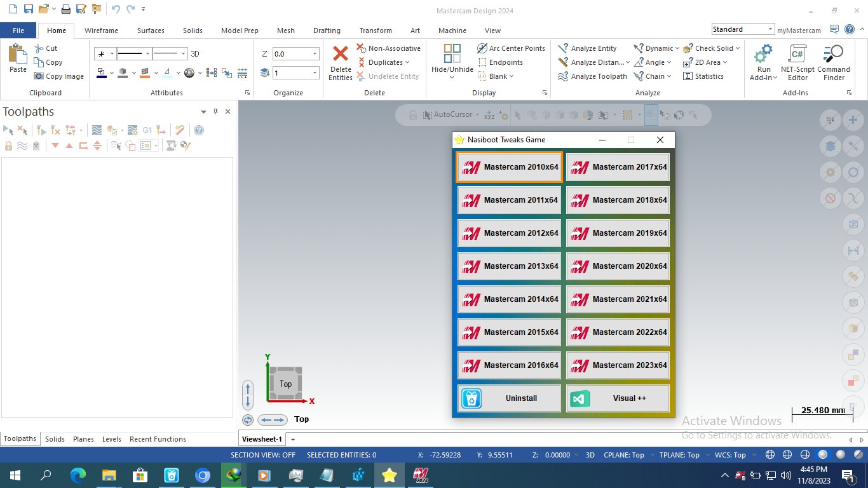
Task: Click the Top view gnomon cube
Action: tap(285, 383)
